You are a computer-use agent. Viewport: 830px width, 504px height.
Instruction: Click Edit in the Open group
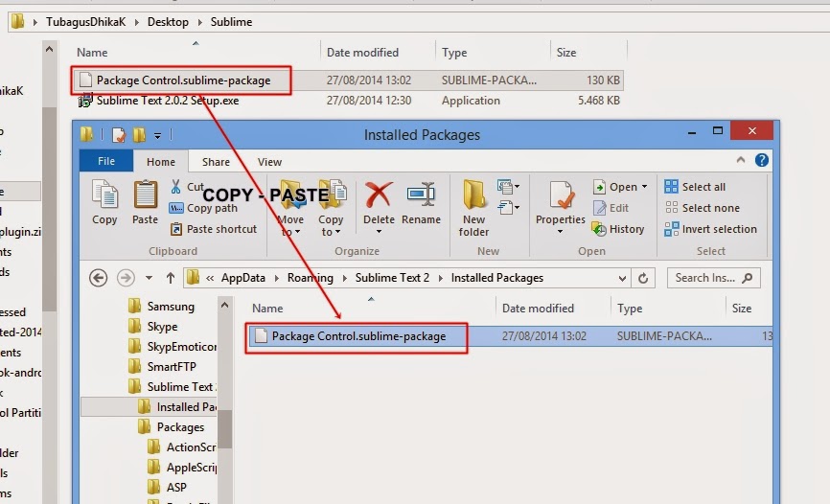tap(611, 208)
